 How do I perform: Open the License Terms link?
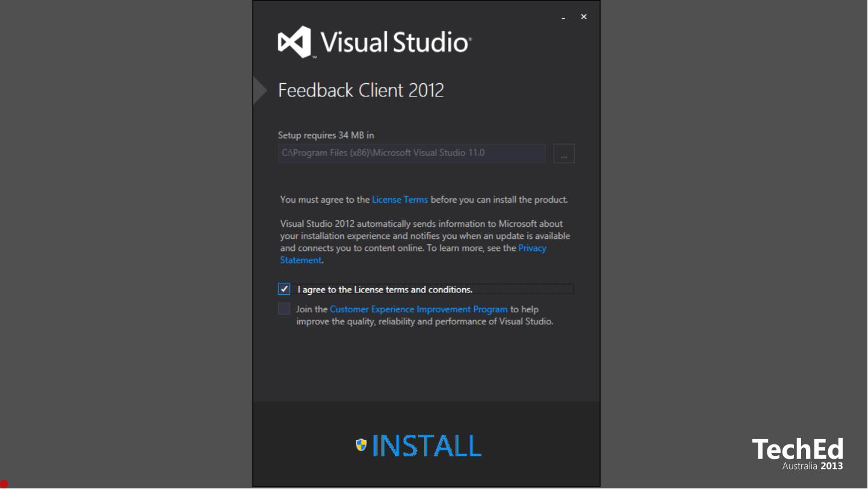pos(400,200)
